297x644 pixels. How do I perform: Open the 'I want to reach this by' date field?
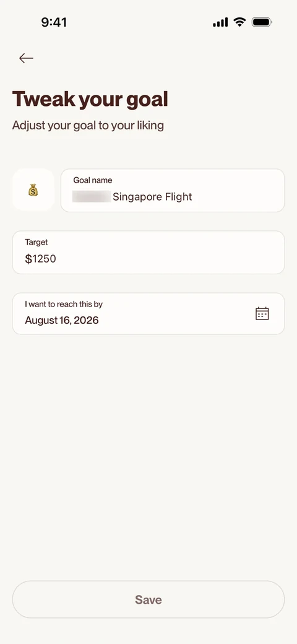(x=148, y=314)
